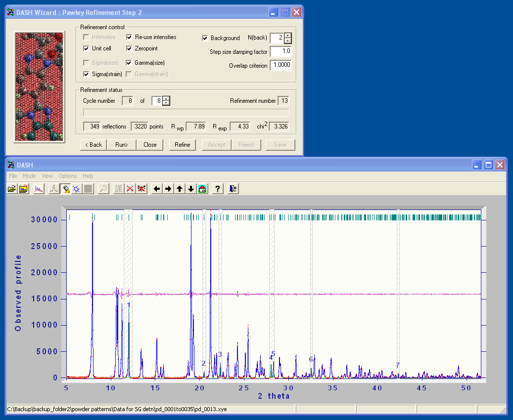Decrease cycle count with the down spinner arrow

[x=166, y=103]
